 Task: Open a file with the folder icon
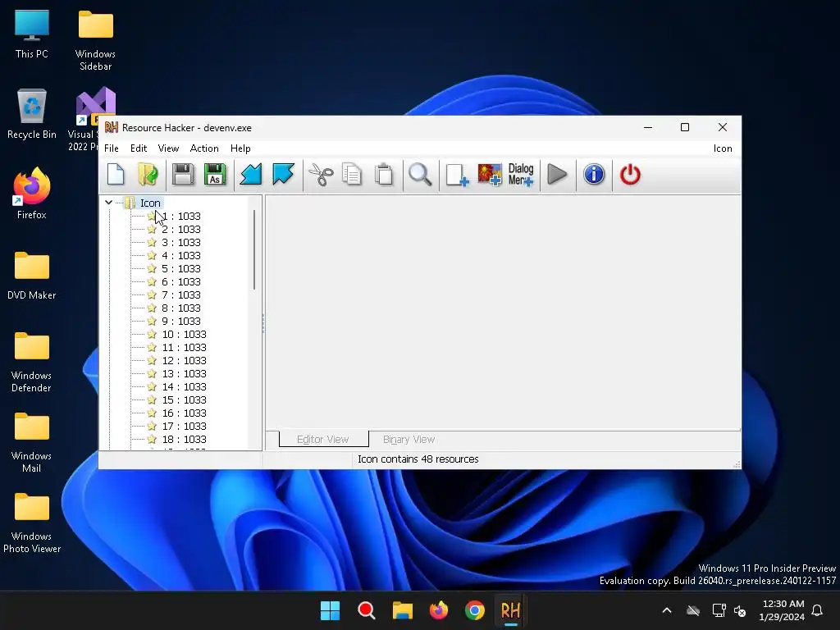(148, 175)
